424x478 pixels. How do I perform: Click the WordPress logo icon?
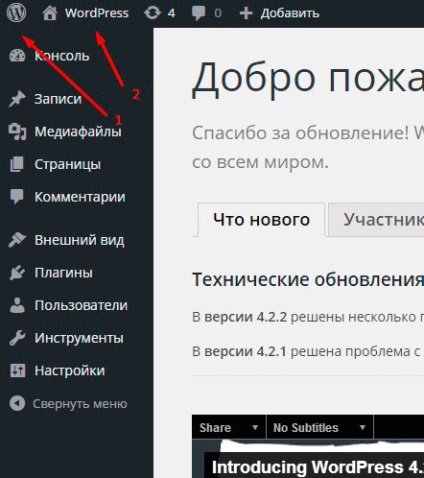16,13
